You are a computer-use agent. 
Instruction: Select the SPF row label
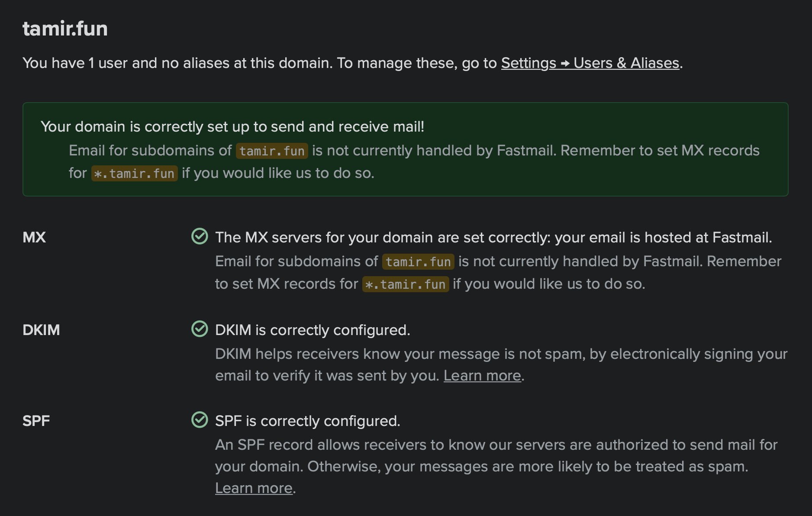(x=36, y=421)
